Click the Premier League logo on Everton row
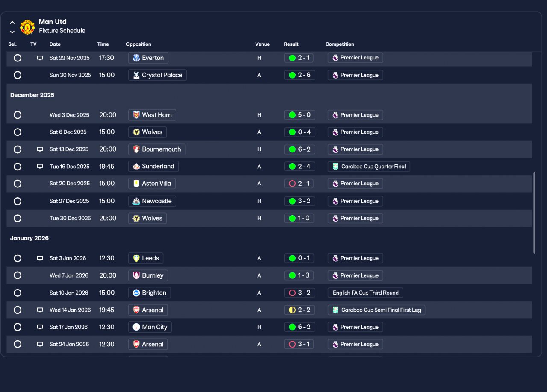 pyautogui.click(x=335, y=58)
